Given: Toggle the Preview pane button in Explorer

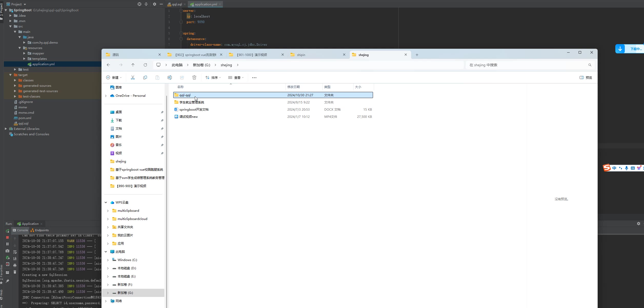Looking at the screenshot, I should point(586,78).
